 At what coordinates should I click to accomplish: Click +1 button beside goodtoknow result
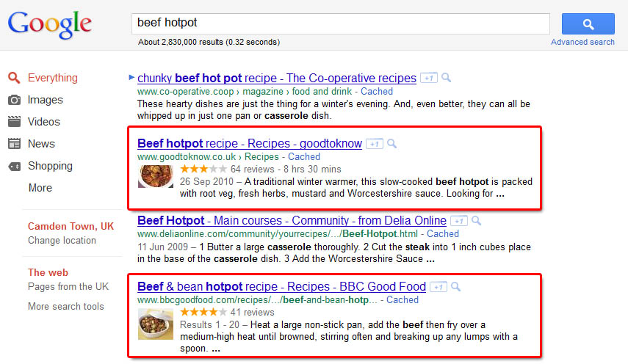375,144
